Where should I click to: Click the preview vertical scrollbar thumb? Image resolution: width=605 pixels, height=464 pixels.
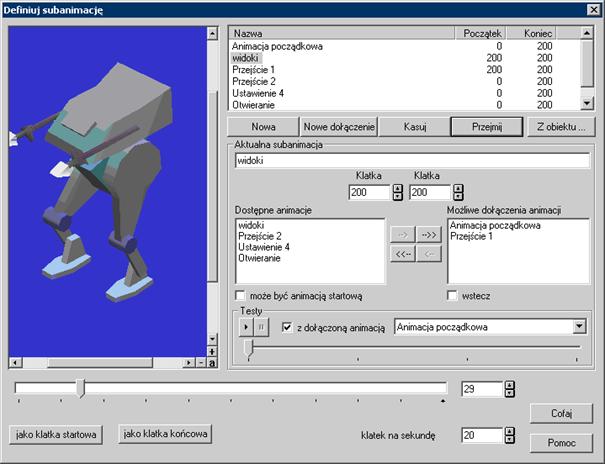point(212,186)
